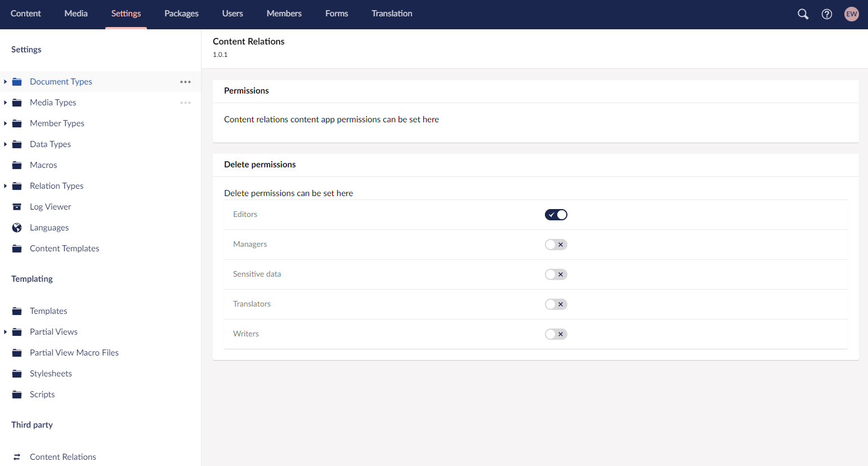Open the help question mark icon
This screenshot has width=868, height=466.
pos(827,14)
